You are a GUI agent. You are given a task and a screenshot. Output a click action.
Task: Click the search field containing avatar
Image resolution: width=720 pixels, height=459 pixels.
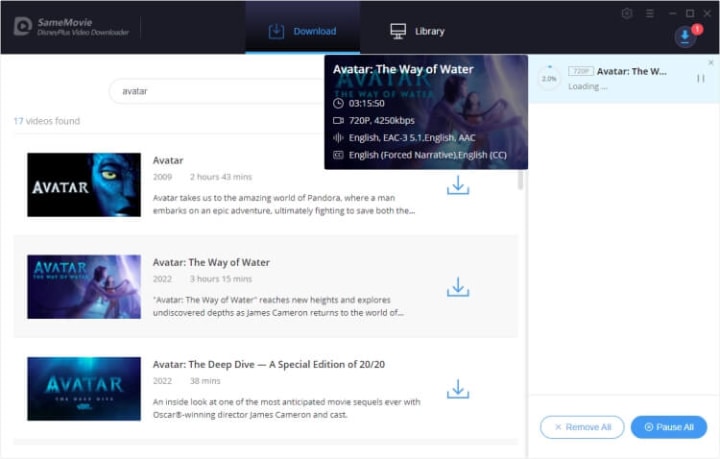(217, 91)
